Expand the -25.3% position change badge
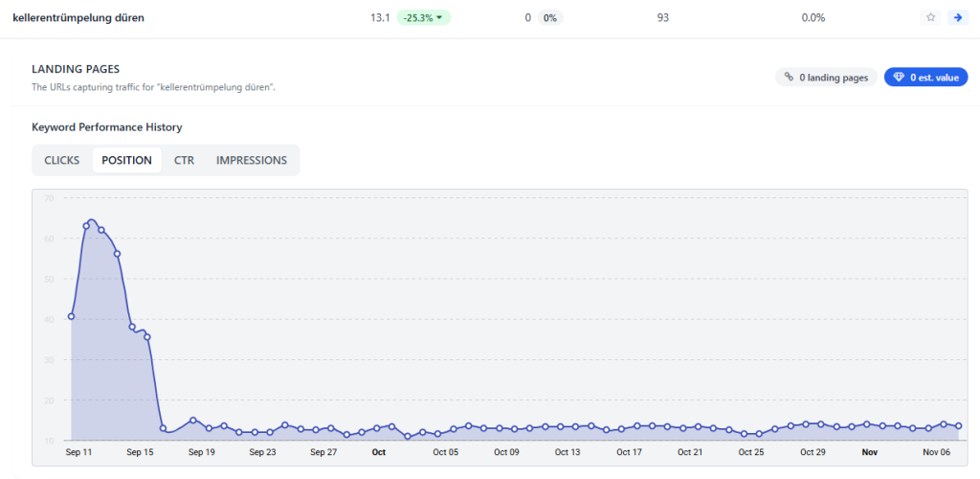980x479 pixels. (x=425, y=17)
